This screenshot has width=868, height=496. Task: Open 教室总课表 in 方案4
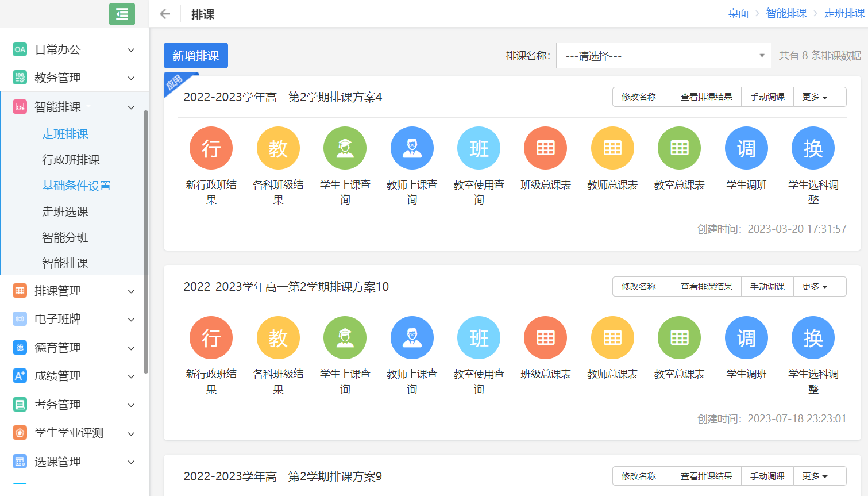(x=680, y=148)
